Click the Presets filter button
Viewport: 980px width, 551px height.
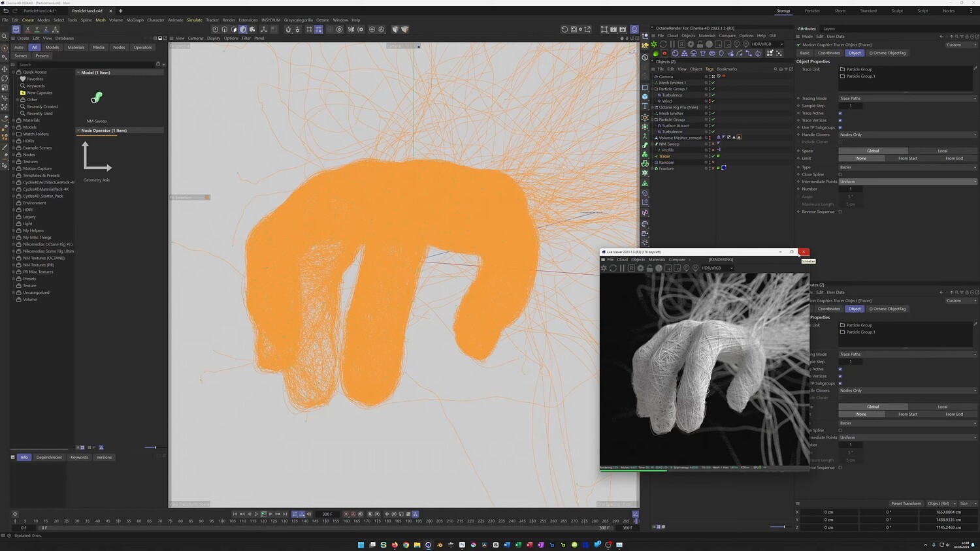[x=42, y=55]
